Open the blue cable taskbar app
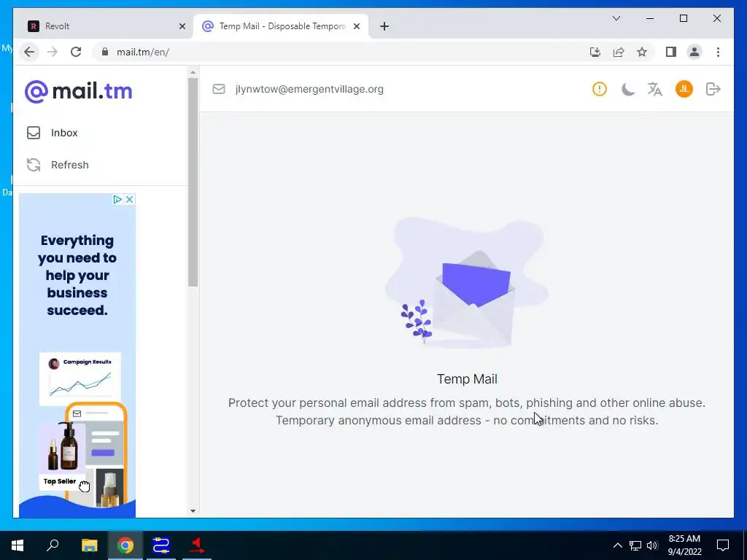747x560 pixels. coord(161,545)
